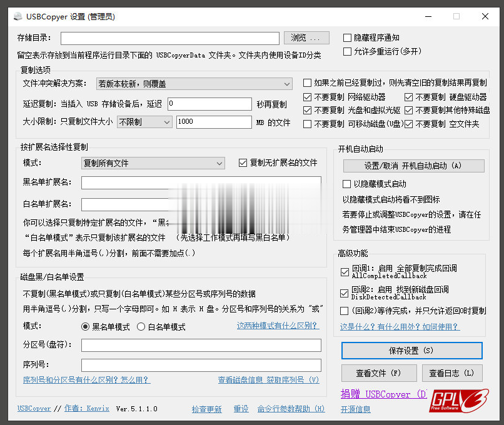The height and width of the screenshot is (425, 504).
Task: Minimize the USBCopyer settings window
Action: pyautogui.click(x=428, y=16)
